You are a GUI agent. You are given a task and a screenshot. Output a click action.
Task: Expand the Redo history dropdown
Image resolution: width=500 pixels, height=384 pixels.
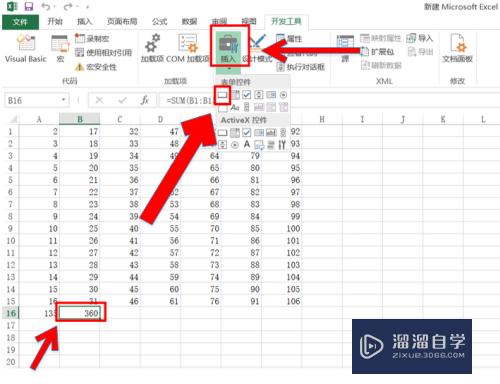coord(76,7)
